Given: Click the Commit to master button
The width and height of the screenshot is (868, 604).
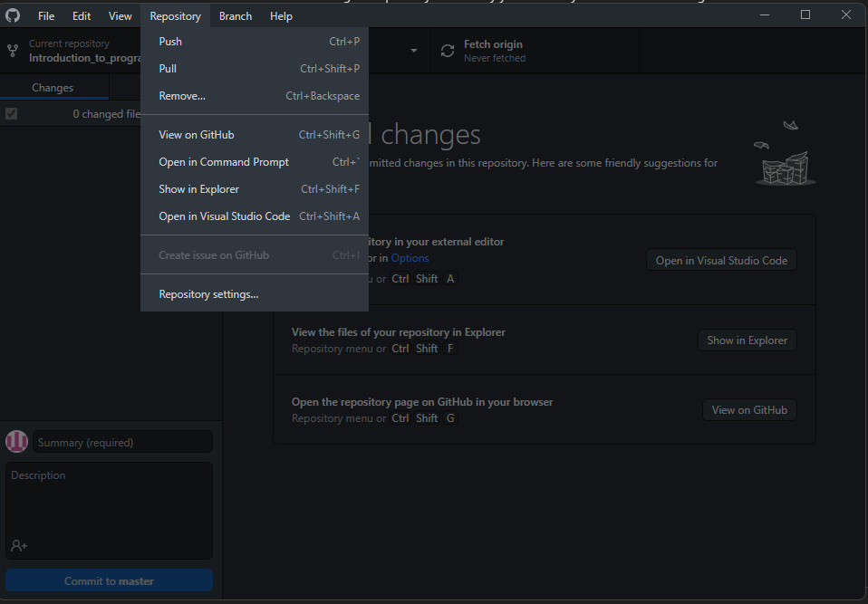Looking at the screenshot, I should coord(109,580).
